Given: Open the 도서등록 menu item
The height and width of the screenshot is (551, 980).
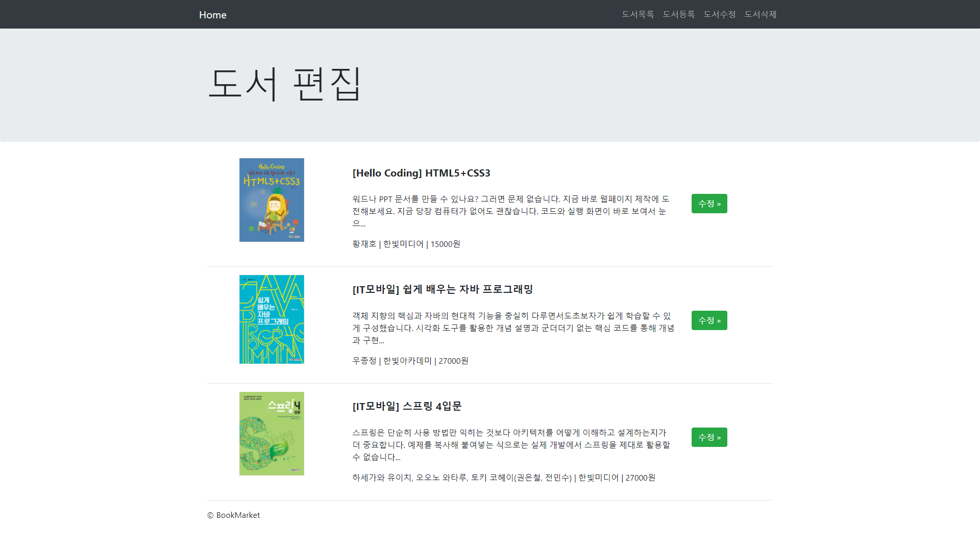Looking at the screenshot, I should coord(678,14).
